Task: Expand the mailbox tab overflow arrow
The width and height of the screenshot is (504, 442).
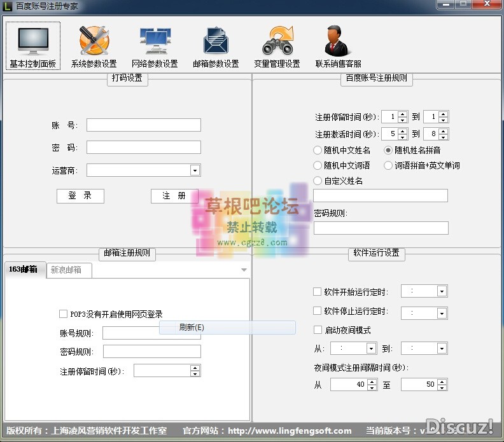Action: [x=244, y=270]
